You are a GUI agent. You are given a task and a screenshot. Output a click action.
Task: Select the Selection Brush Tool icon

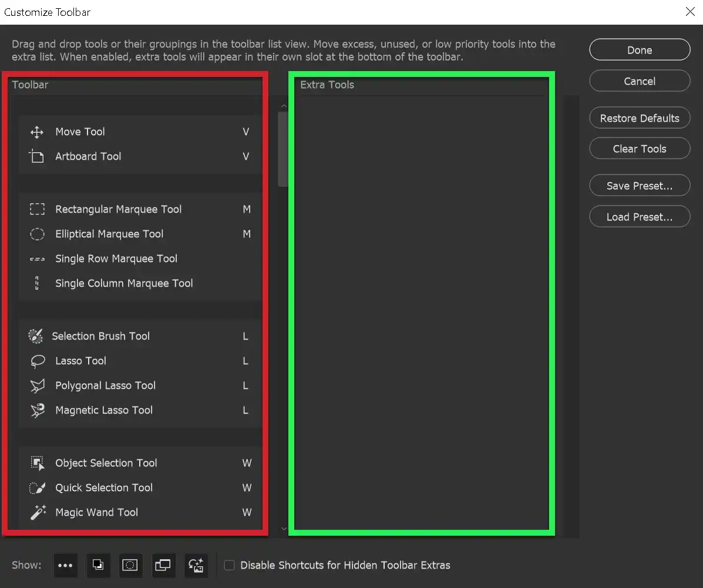click(x=36, y=336)
